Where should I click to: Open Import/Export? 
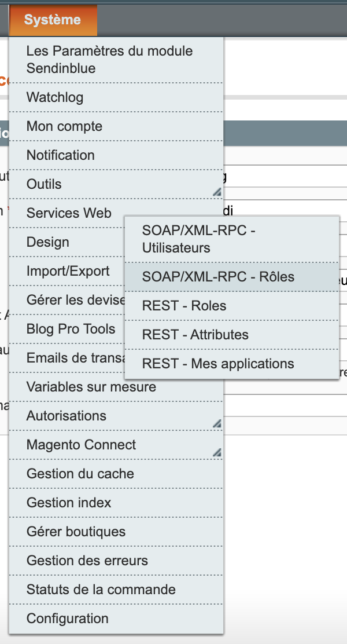[x=64, y=271]
